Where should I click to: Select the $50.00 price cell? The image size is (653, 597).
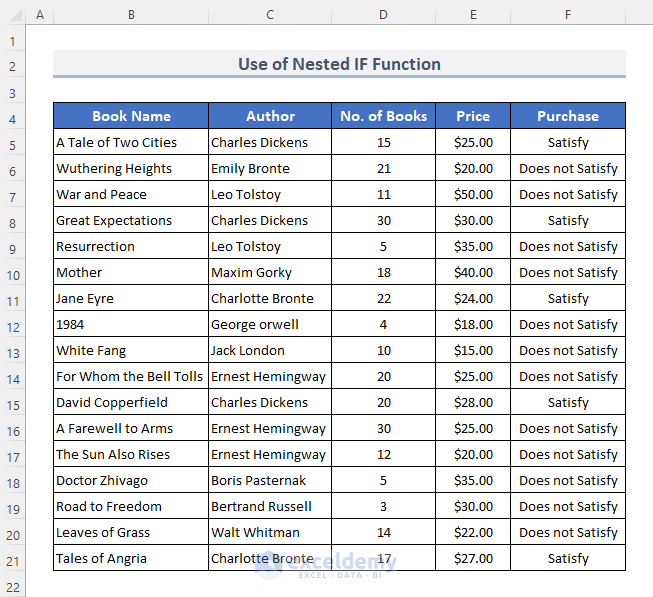(x=473, y=195)
